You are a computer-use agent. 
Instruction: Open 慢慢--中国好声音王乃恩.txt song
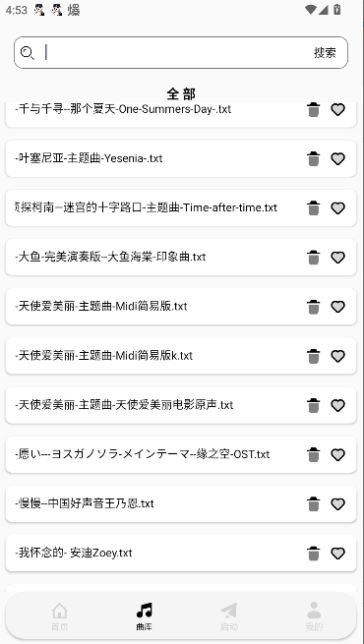(181, 503)
